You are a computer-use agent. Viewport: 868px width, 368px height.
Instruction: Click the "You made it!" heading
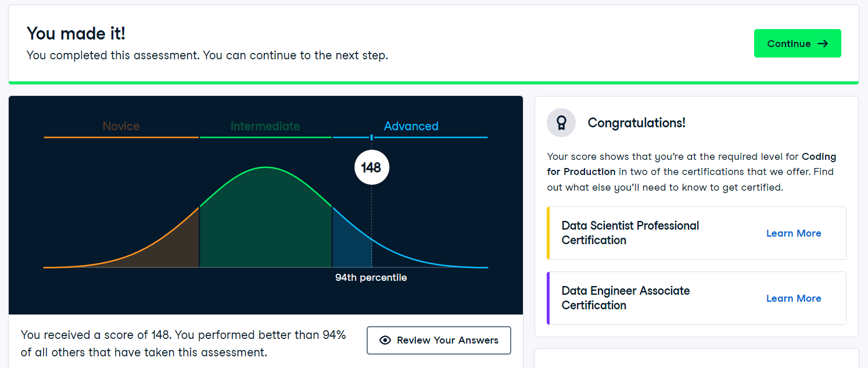pos(76,34)
